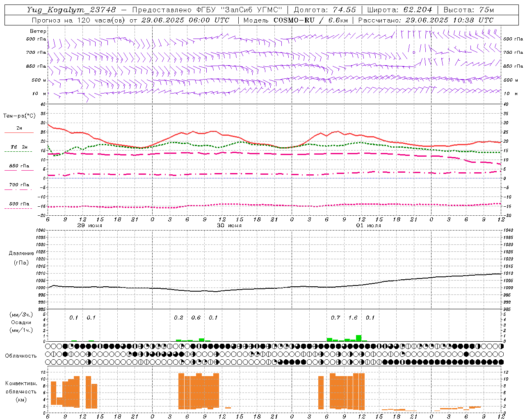Click the '(мм/1ч.)' precipitation unit label
This screenshot has height=420, width=525.
pos(21,330)
